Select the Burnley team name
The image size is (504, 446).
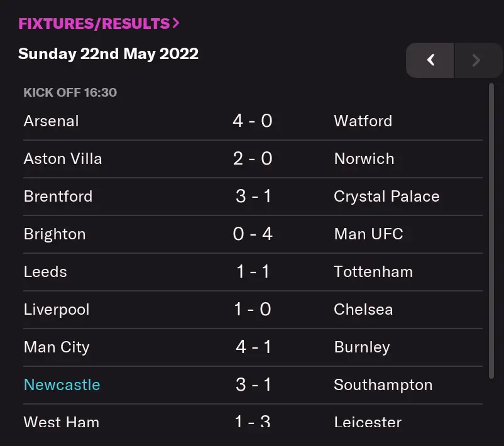click(362, 347)
